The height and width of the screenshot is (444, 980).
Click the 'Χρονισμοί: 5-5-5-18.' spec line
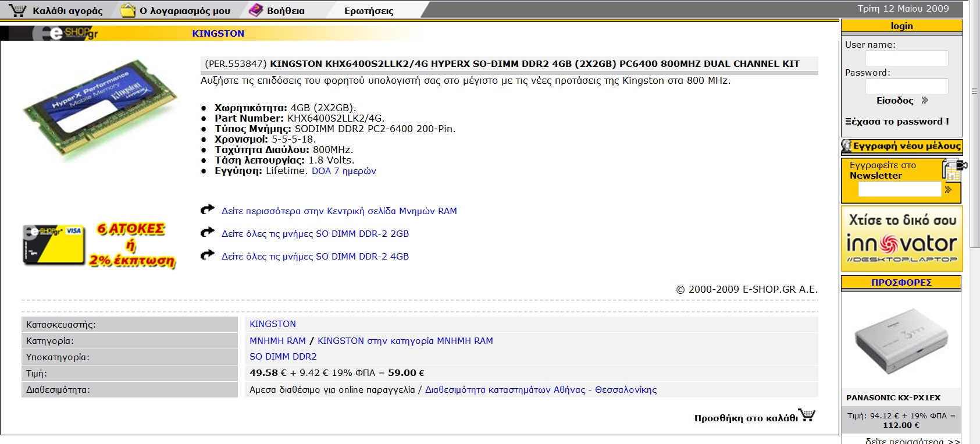tap(265, 139)
